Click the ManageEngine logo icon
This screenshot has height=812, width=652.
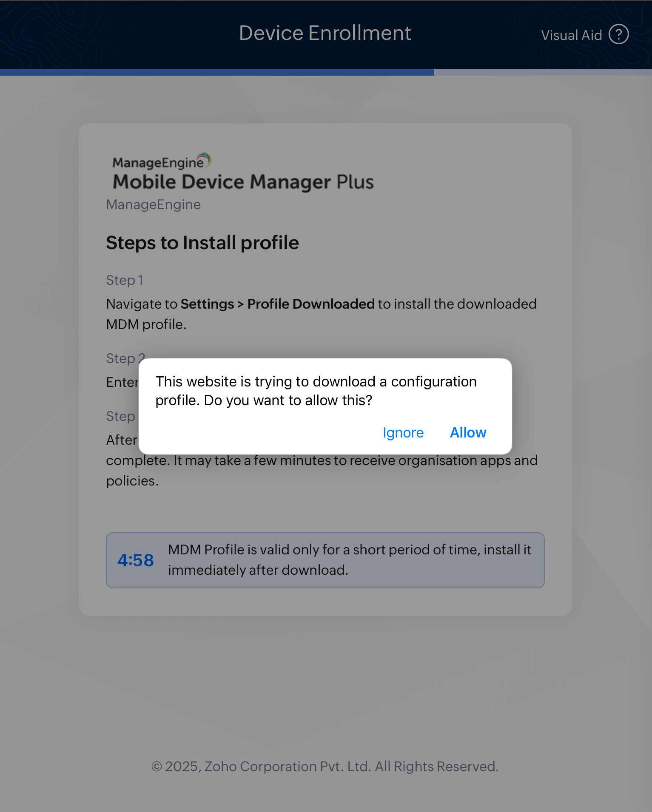162,161
